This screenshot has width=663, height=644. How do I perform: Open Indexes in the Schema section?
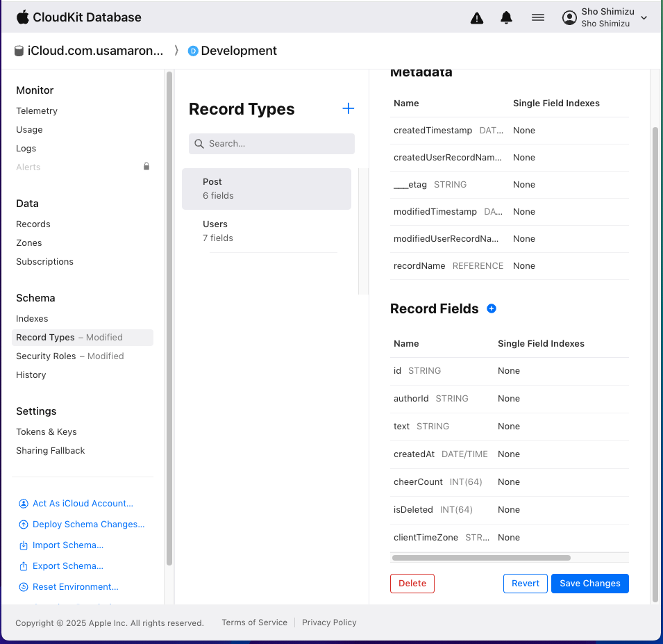(32, 319)
